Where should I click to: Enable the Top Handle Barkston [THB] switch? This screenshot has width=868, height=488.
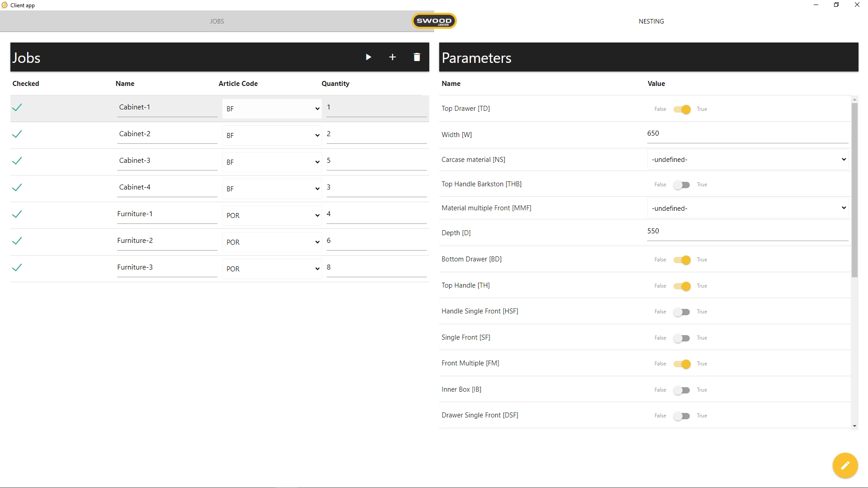682,185
